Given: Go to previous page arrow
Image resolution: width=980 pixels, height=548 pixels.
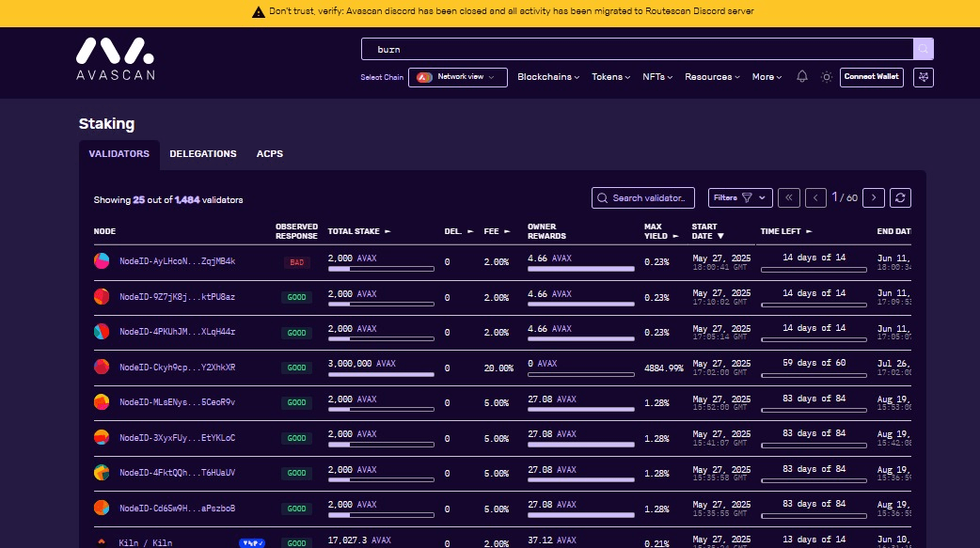Looking at the screenshot, I should coord(815,198).
